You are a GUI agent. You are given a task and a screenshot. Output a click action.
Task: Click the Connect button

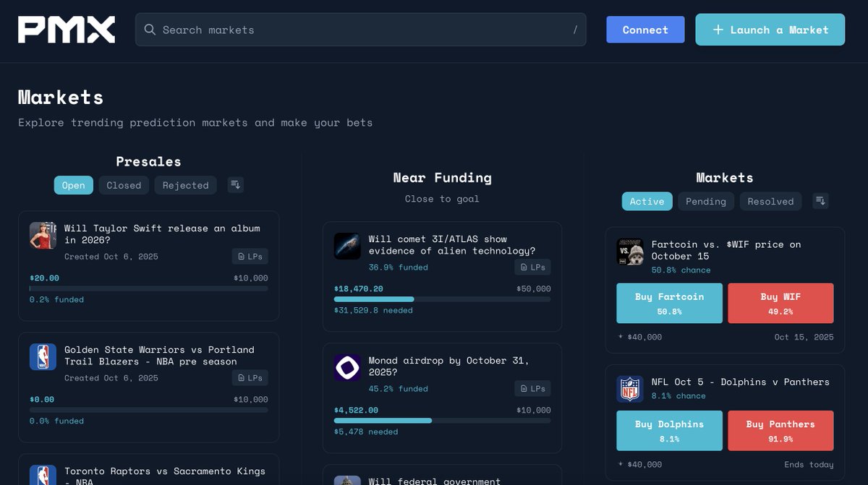click(x=645, y=30)
